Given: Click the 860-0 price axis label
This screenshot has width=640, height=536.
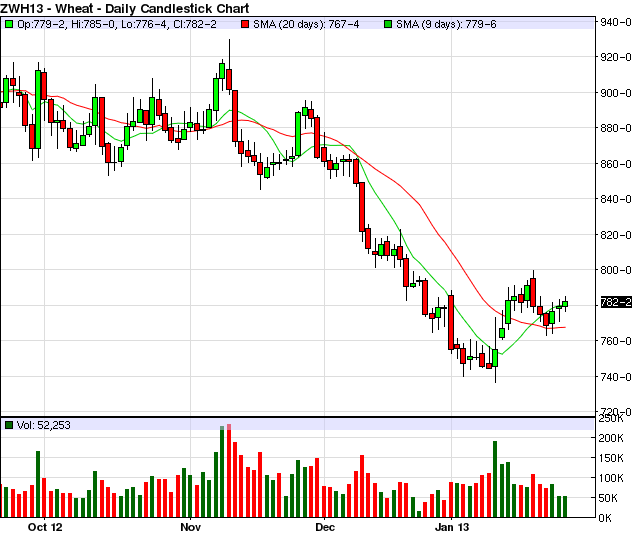Looking at the screenshot, I should (616, 164).
